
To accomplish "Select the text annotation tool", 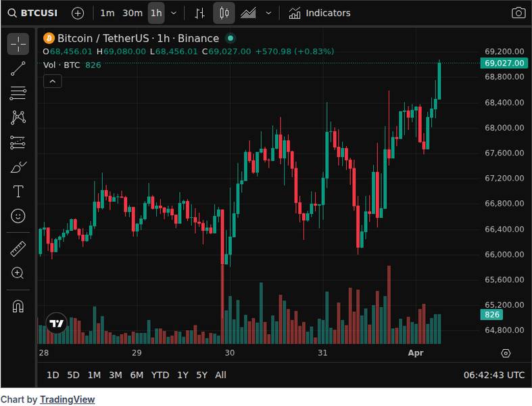I will click(18, 191).
